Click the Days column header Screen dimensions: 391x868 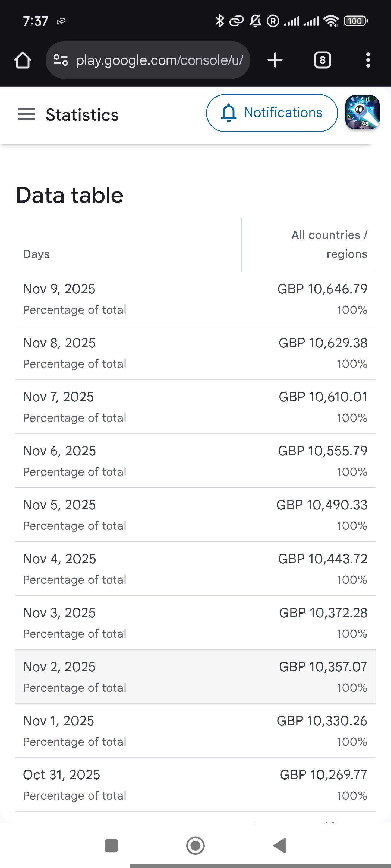pos(36,254)
